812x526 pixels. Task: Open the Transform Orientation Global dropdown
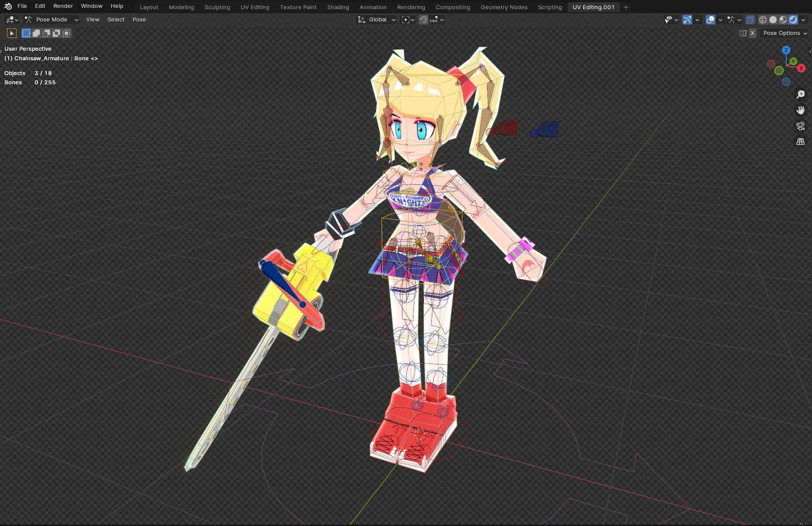coord(376,19)
